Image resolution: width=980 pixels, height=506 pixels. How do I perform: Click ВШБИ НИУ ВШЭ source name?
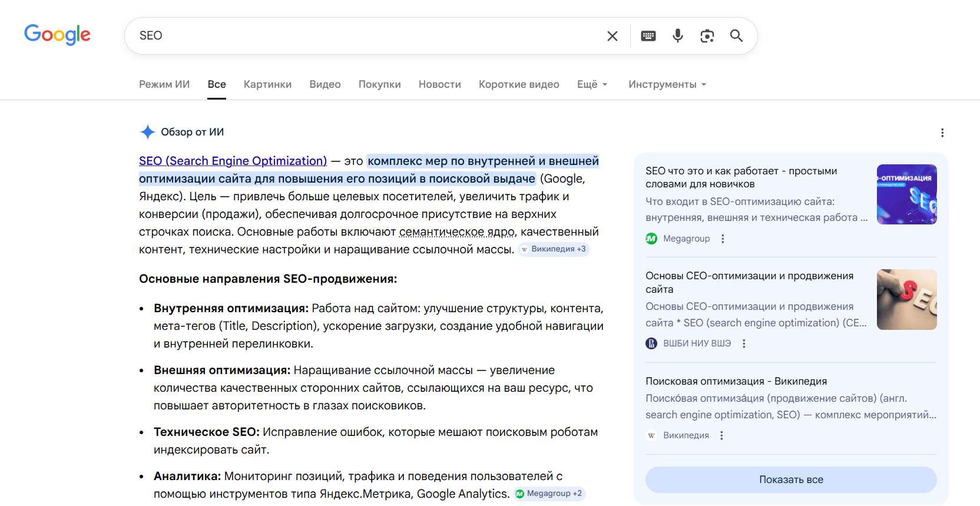coord(697,343)
